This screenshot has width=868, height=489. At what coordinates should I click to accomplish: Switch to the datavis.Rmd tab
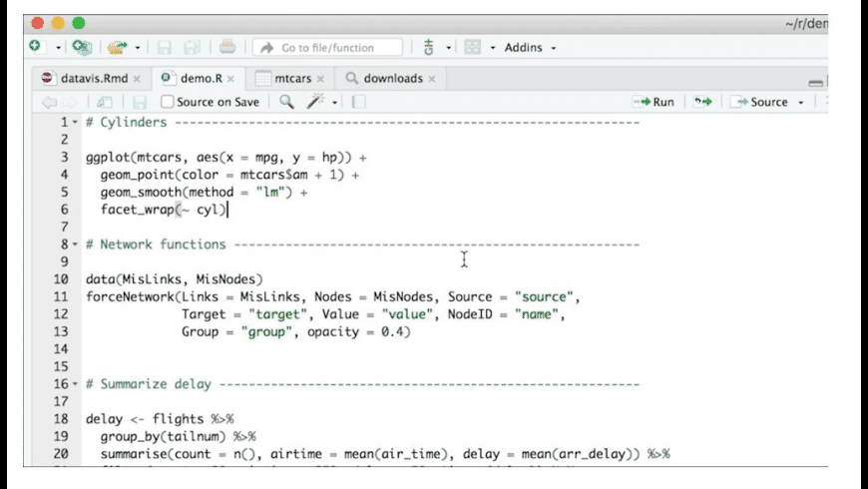(92, 78)
